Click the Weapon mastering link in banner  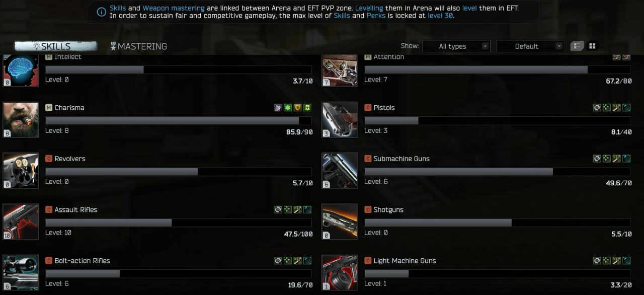pos(174,8)
